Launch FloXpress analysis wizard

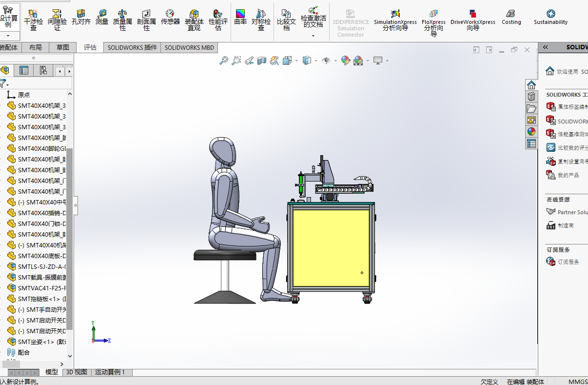pyautogui.click(x=433, y=23)
